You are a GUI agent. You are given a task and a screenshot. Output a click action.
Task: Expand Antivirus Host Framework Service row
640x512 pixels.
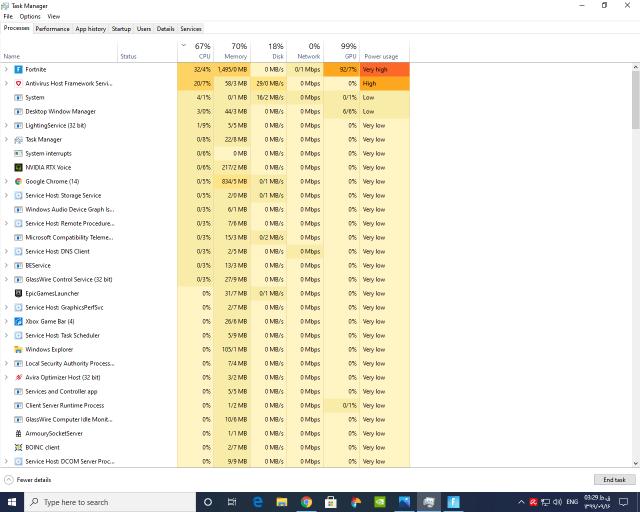[6, 83]
